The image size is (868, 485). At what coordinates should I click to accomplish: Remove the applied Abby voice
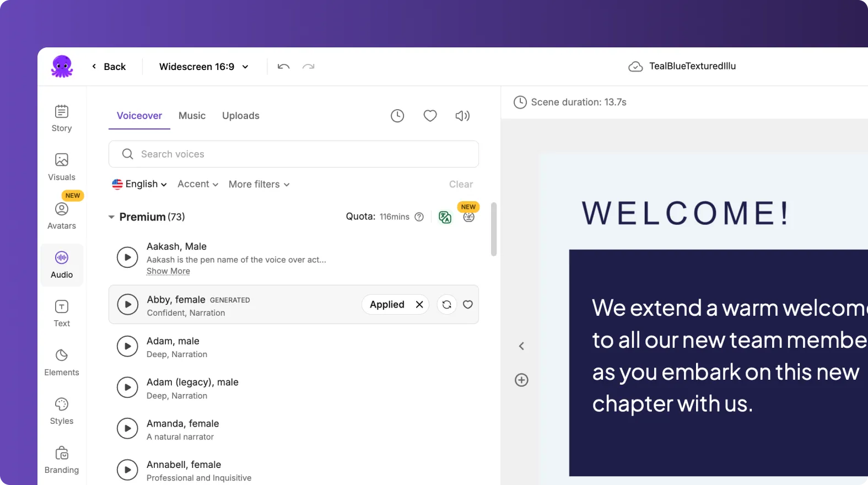click(419, 305)
